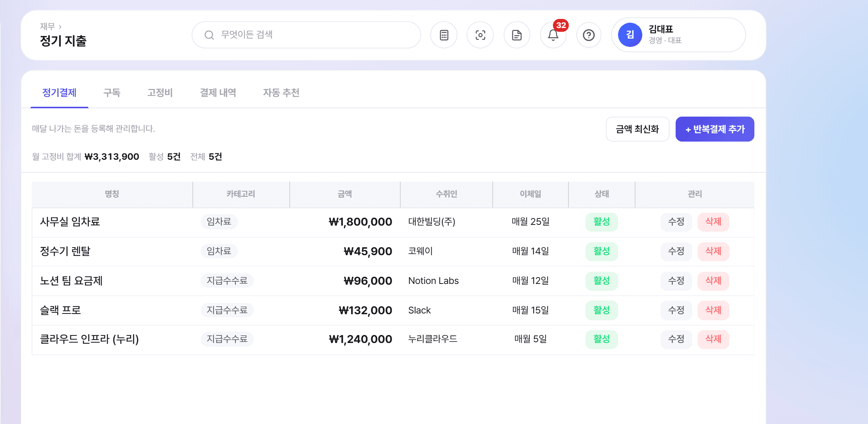The width and height of the screenshot is (868, 424).
Task: Open the 김대표 profile name
Action: click(x=661, y=29)
